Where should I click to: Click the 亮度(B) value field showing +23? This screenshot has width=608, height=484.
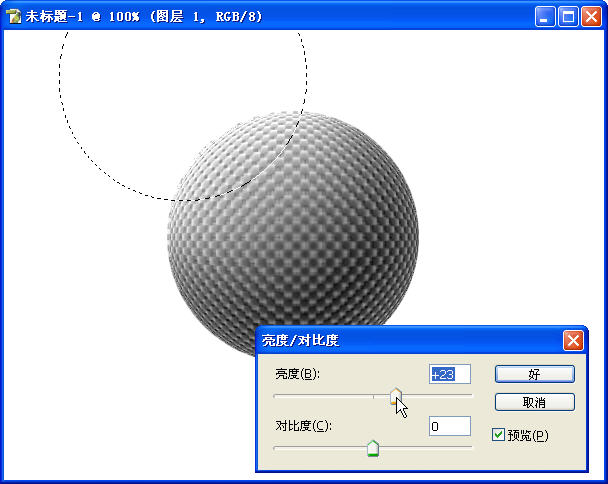click(x=449, y=374)
